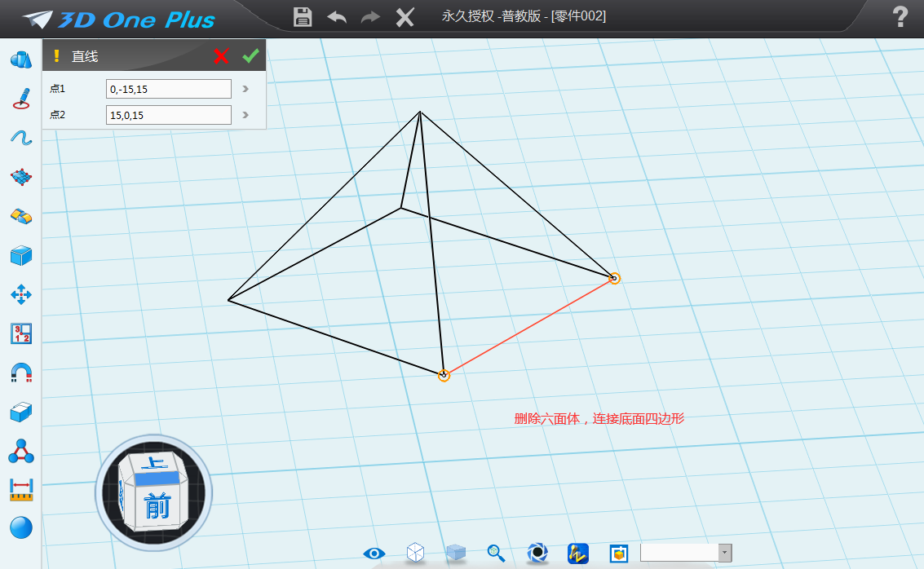Save the part with floppy disk icon
Screen dimensions: 924x569
[x=303, y=17]
